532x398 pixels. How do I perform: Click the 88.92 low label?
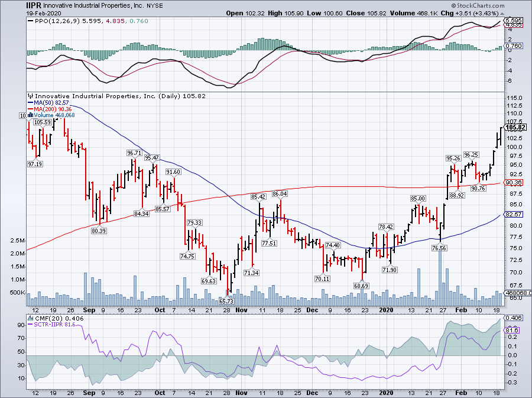(x=457, y=195)
